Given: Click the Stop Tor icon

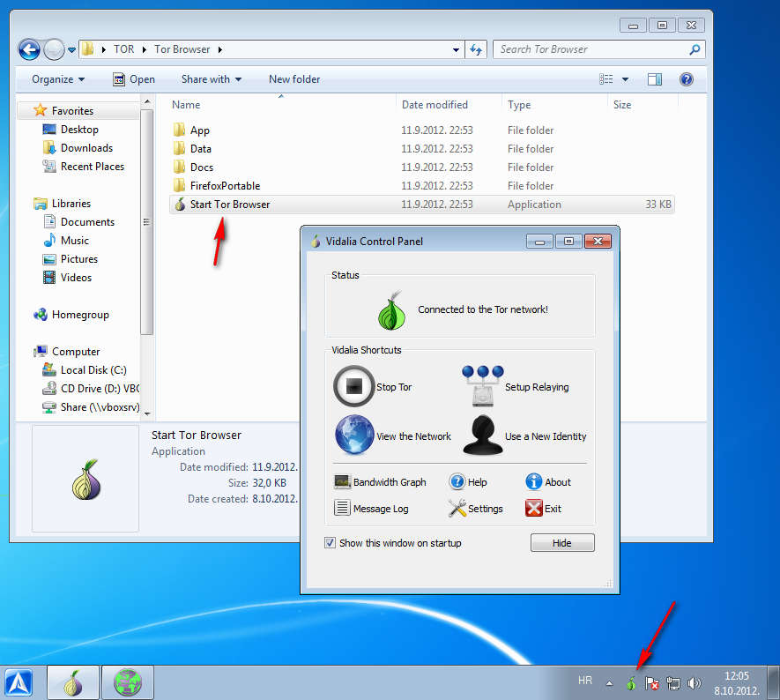Looking at the screenshot, I should click(x=353, y=386).
